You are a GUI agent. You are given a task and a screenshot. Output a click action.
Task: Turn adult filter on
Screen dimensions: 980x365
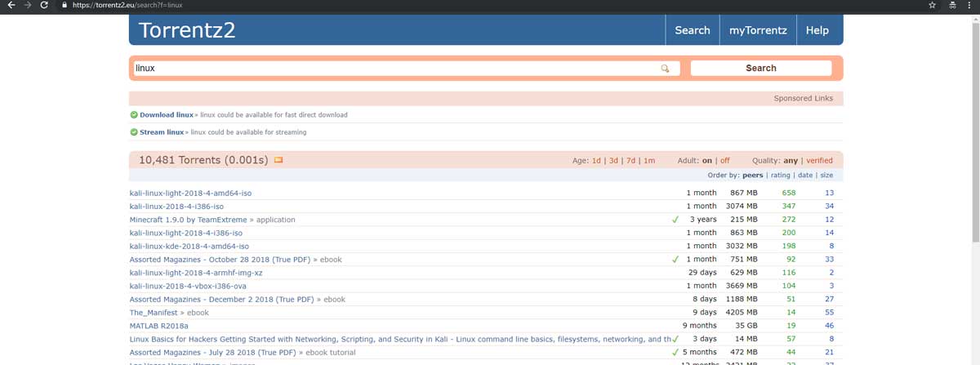pyautogui.click(x=707, y=161)
